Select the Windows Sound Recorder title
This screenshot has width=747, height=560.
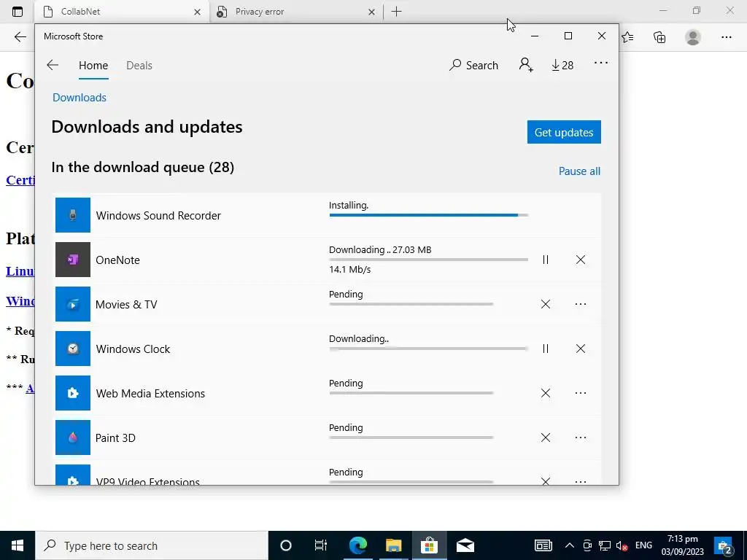click(158, 216)
